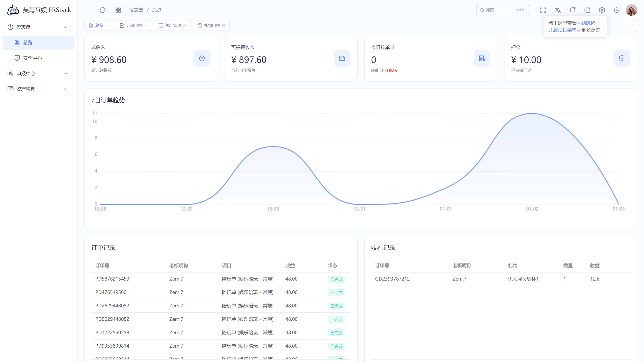This screenshot has height=362, width=644.
Task: Click the refresh page icon
Action: (x=102, y=10)
